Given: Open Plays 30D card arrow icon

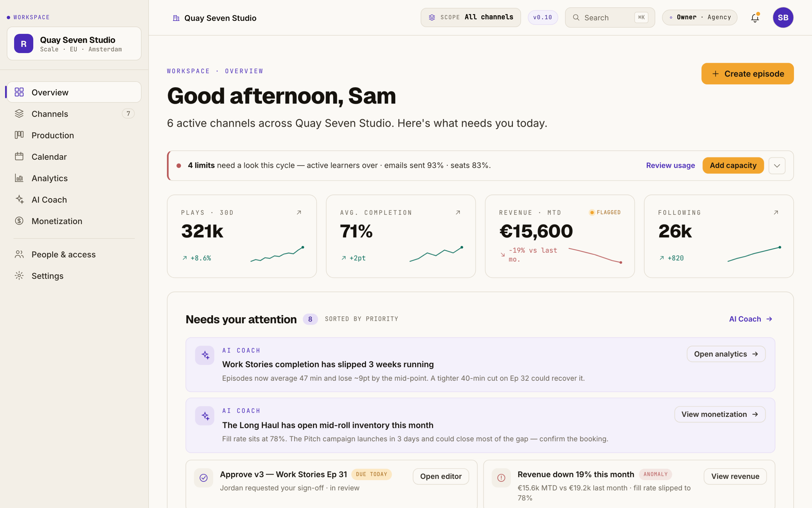Looking at the screenshot, I should point(299,212).
